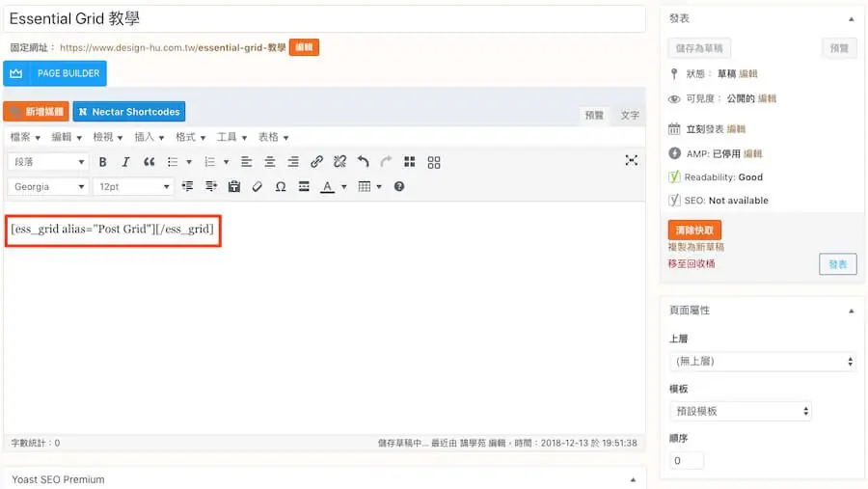Open Georgia font family dropdown

coord(47,186)
